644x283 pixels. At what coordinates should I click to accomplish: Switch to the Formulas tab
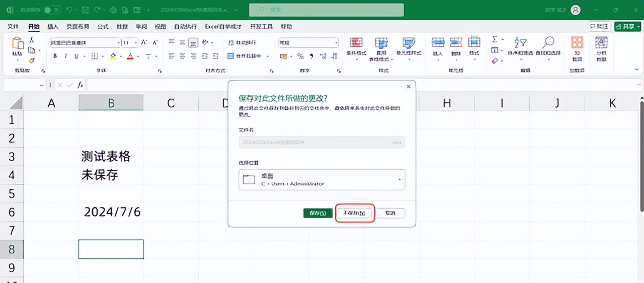(103, 27)
